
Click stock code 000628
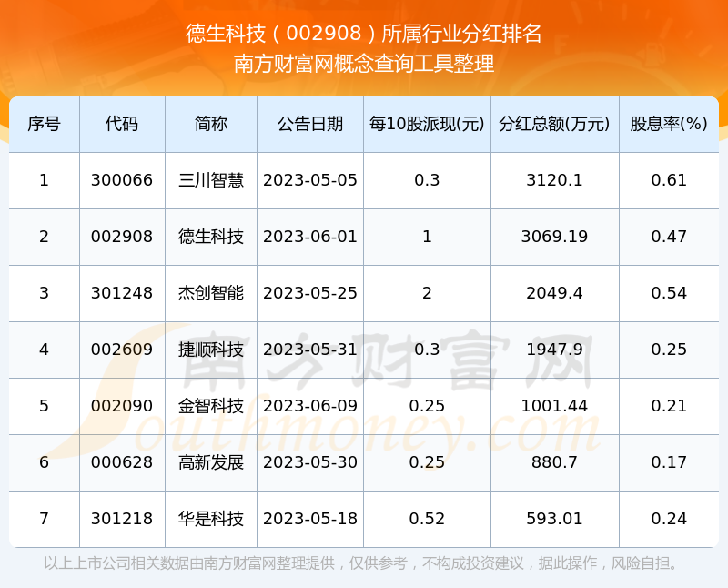122,462
